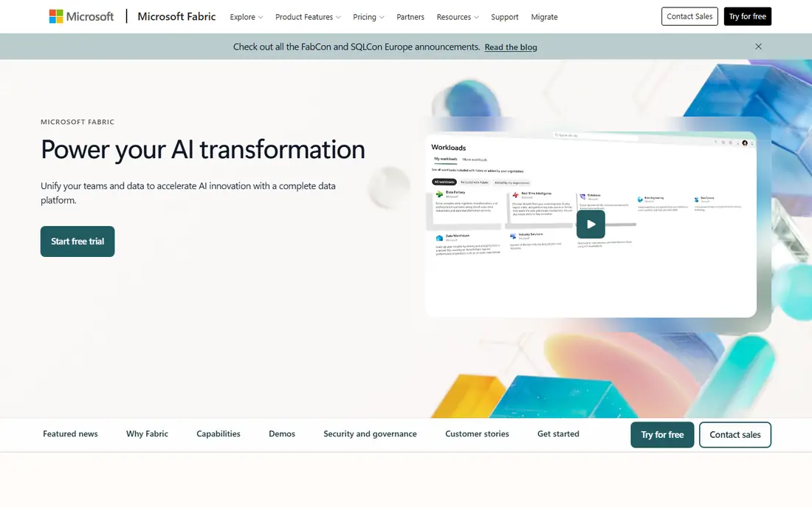Click the Microsoft logo
Screen dimensions: 812x508
coord(81,16)
